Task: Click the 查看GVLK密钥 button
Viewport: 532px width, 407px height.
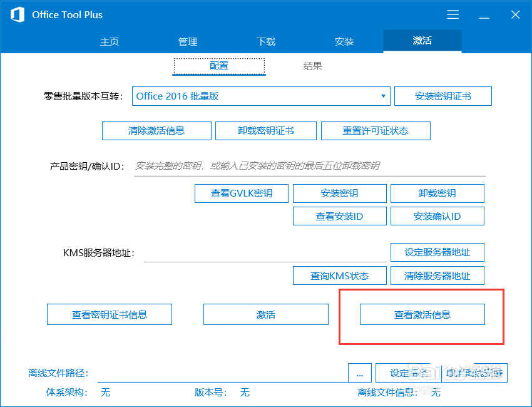Action: (241, 193)
